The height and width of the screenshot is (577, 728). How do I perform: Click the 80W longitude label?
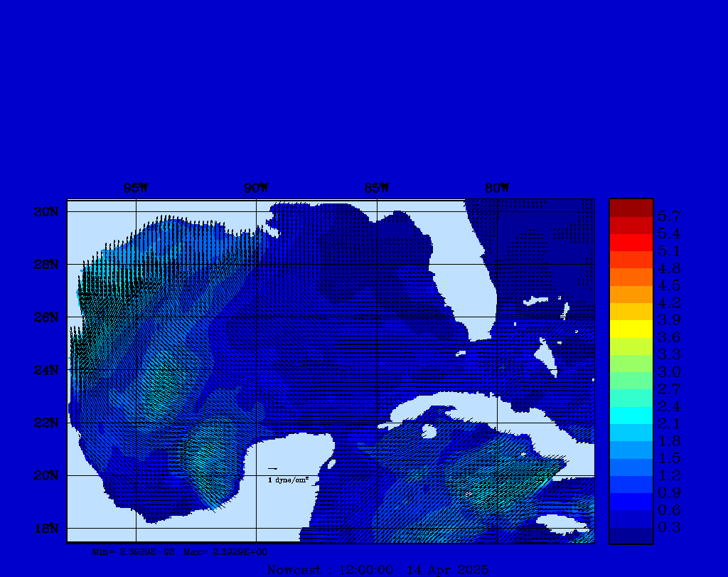click(497, 188)
